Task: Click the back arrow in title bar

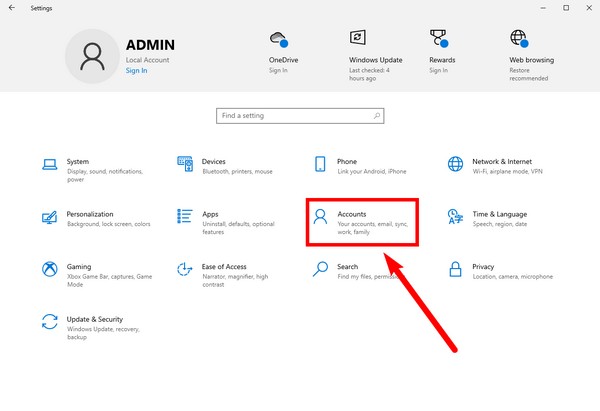Action: pyautogui.click(x=11, y=7)
